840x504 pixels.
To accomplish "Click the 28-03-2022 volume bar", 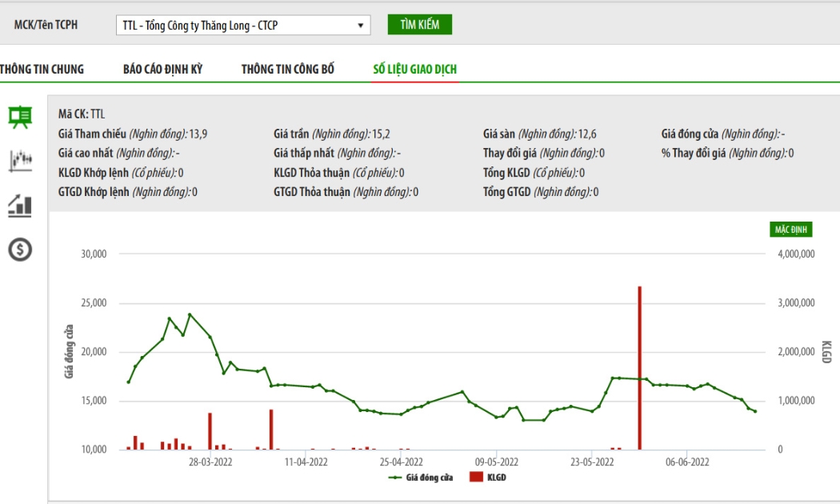I will 210,431.
